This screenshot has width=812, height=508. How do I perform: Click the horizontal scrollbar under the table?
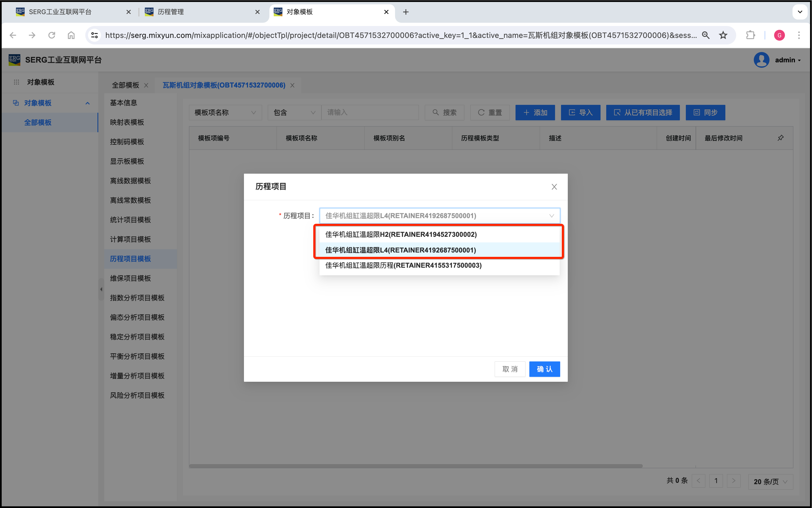click(x=416, y=466)
